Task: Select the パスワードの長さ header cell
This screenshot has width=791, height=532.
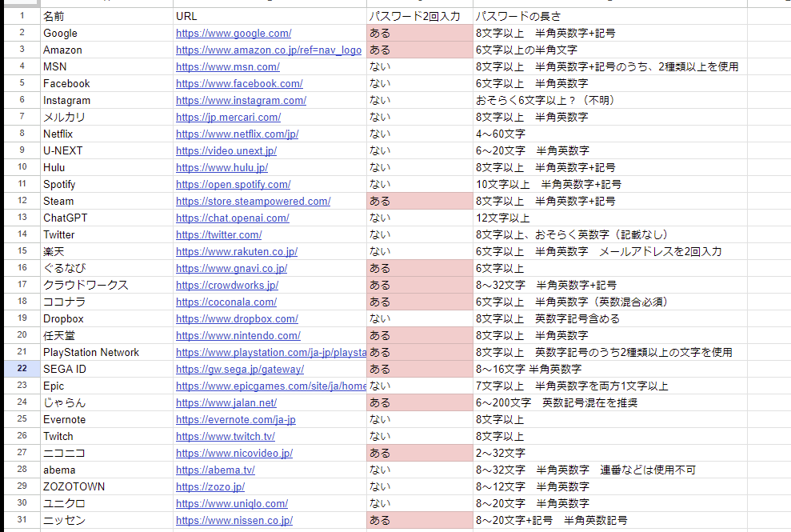Action: pyautogui.click(x=610, y=16)
